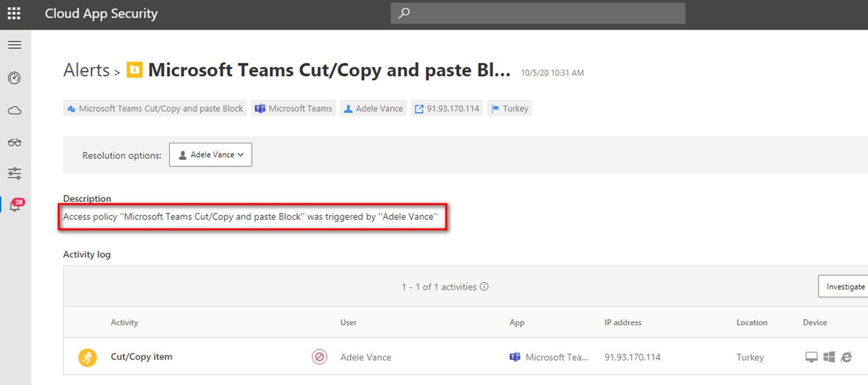
Task: Expand the Adele Vance resolution options dropdown
Action: pyautogui.click(x=211, y=155)
